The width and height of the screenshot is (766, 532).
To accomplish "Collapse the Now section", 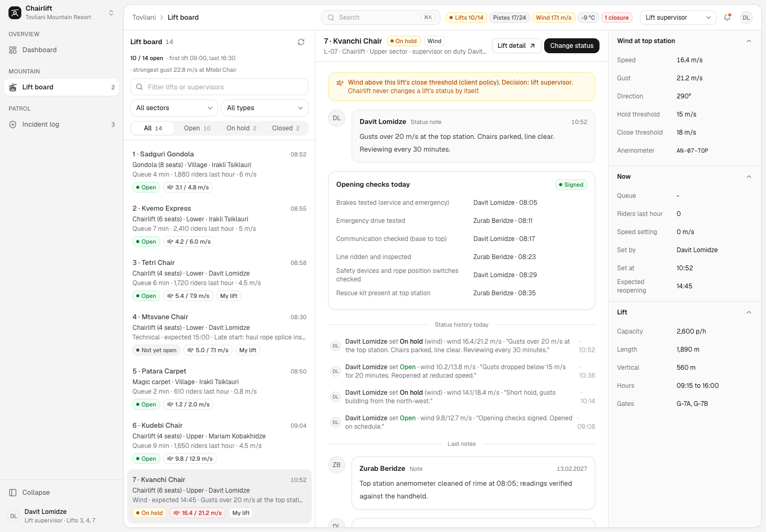I will (x=749, y=177).
